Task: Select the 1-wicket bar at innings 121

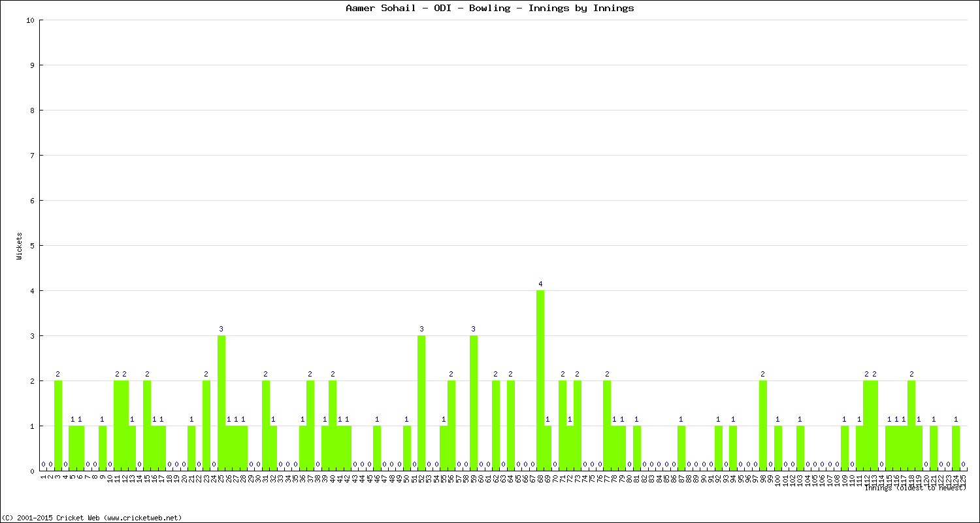Action: 934,448
